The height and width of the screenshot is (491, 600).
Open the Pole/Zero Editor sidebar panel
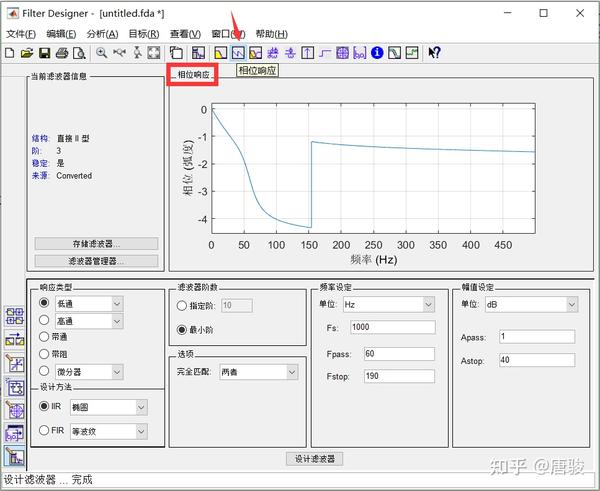tap(15, 410)
